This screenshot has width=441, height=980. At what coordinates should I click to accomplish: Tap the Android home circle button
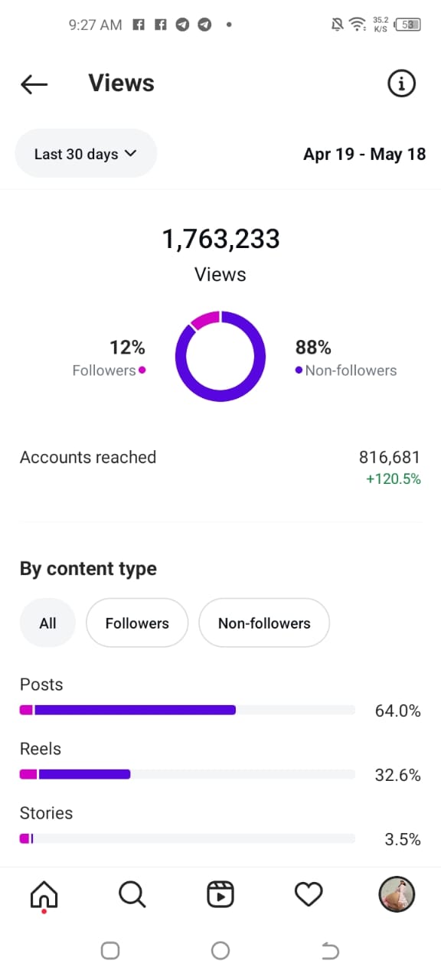pyautogui.click(x=220, y=950)
